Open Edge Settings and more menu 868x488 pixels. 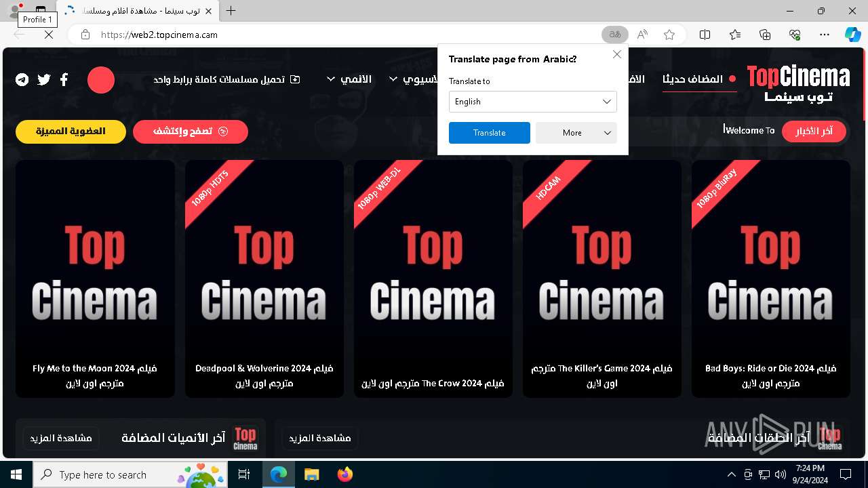[825, 35]
